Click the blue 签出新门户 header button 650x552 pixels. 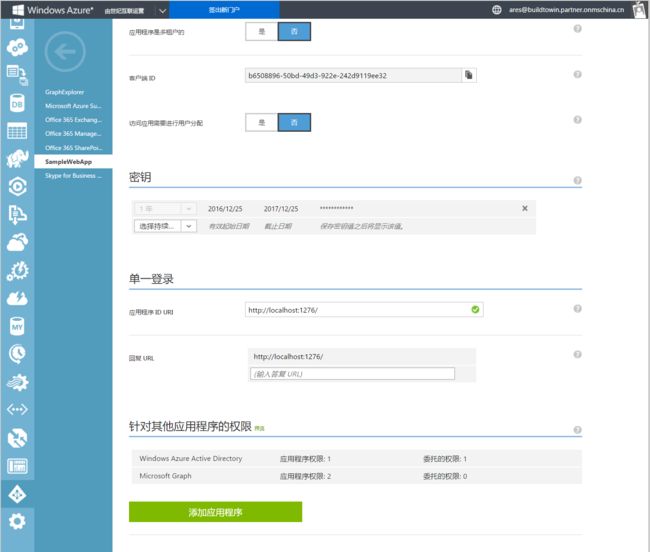click(224, 10)
